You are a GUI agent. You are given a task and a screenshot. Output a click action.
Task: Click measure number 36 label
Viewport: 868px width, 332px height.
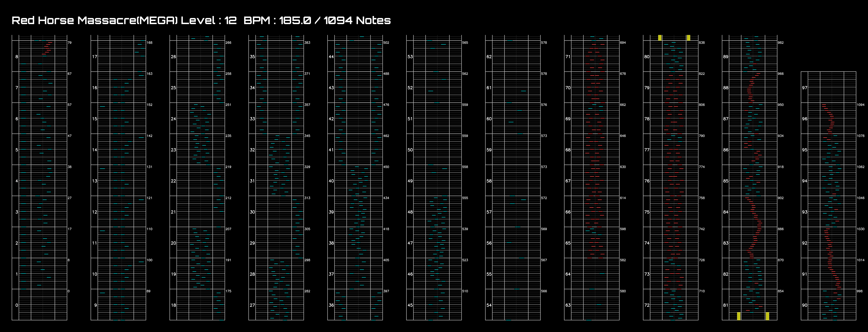tap(331, 305)
